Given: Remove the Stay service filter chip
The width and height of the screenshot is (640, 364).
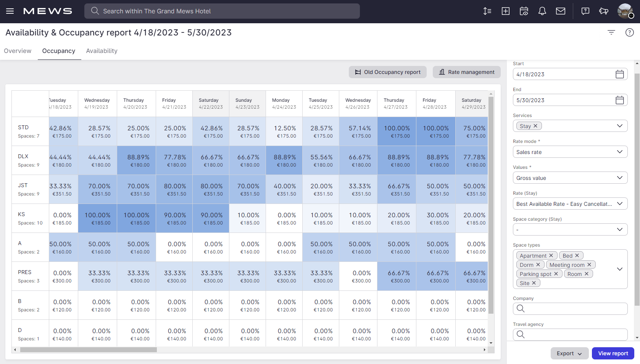Looking at the screenshot, I should coord(536,125).
